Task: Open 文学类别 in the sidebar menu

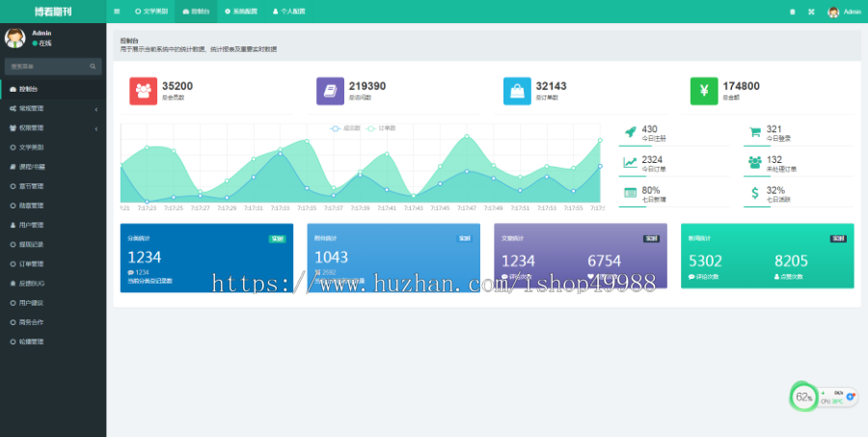Action: [x=53, y=148]
